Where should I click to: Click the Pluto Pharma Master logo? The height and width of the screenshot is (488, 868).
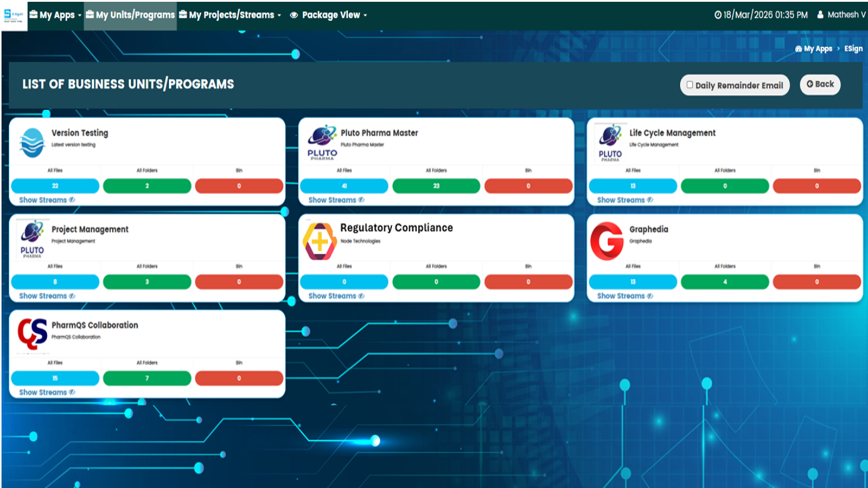[322, 143]
